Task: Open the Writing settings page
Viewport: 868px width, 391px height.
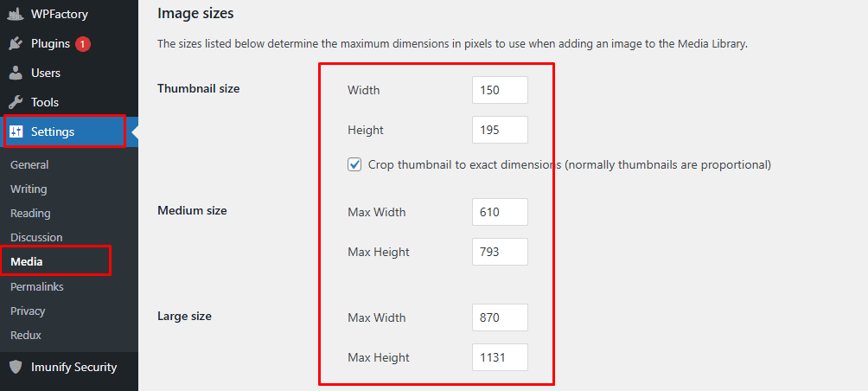Action: [29, 189]
